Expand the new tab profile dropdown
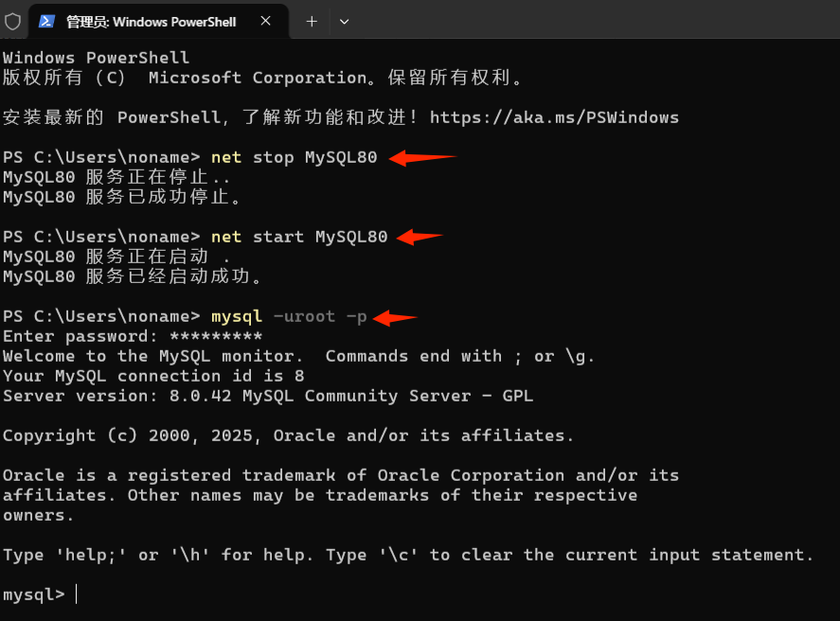This screenshot has height=621, width=840. (x=345, y=22)
